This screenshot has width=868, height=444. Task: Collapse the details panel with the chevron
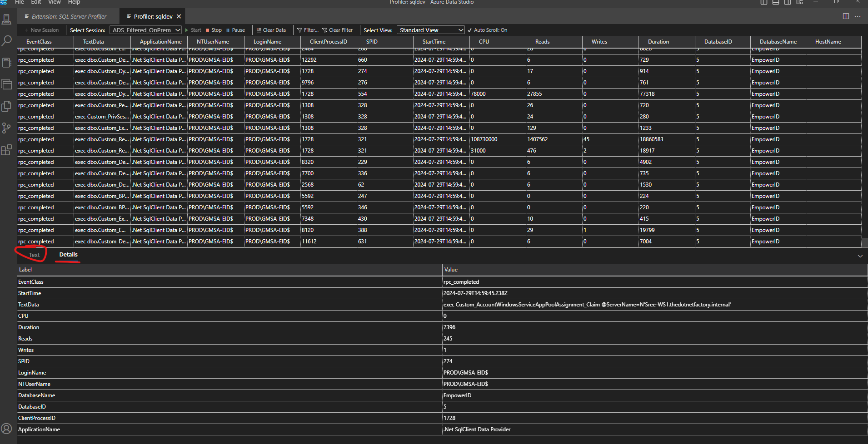coord(860,256)
